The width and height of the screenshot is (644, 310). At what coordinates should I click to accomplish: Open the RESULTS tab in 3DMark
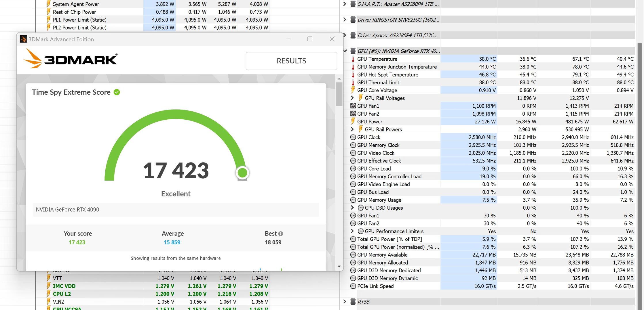click(x=291, y=61)
